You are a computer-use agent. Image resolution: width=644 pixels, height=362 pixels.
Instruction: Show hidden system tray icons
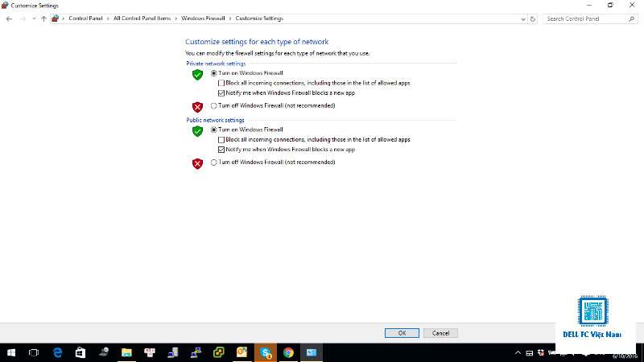[518, 352]
